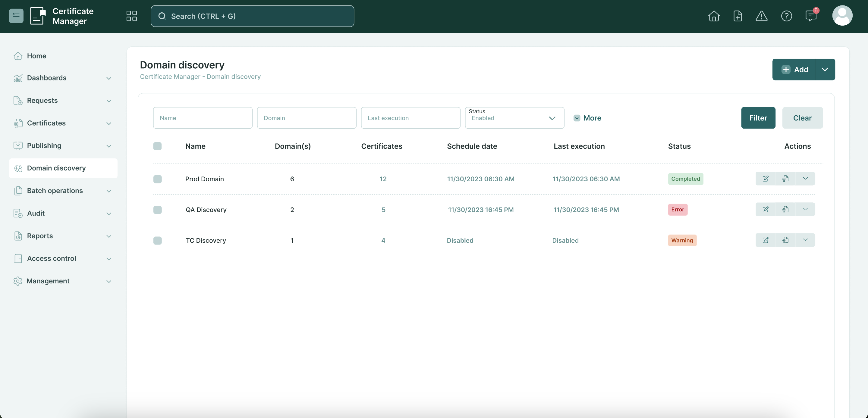
Task: Expand QA Discovery actions chevron
Action: click(x=805, y=209)
